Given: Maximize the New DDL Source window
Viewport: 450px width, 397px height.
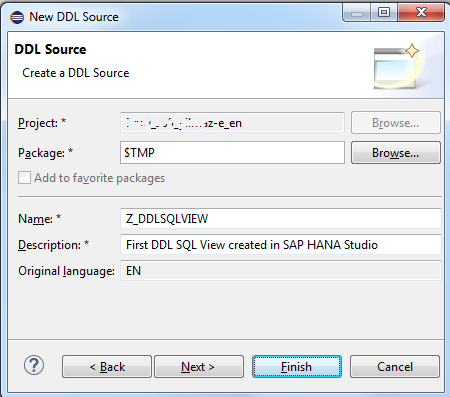Looking at the screenshot, I should [x=384, y=13].
